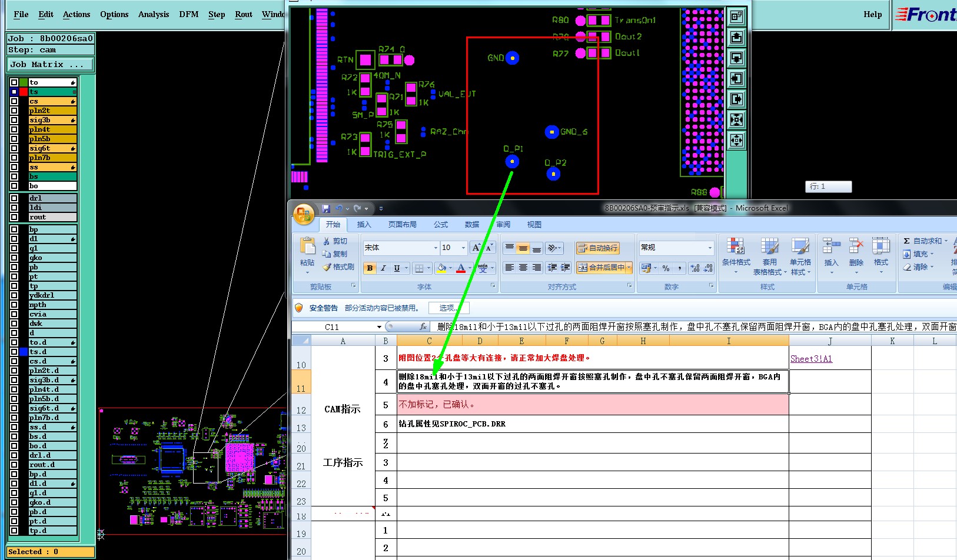The height and width of the screenshot is (560, 957).
Task: Open the Analysis menu in the CAM software
Action: click(154, 14)
